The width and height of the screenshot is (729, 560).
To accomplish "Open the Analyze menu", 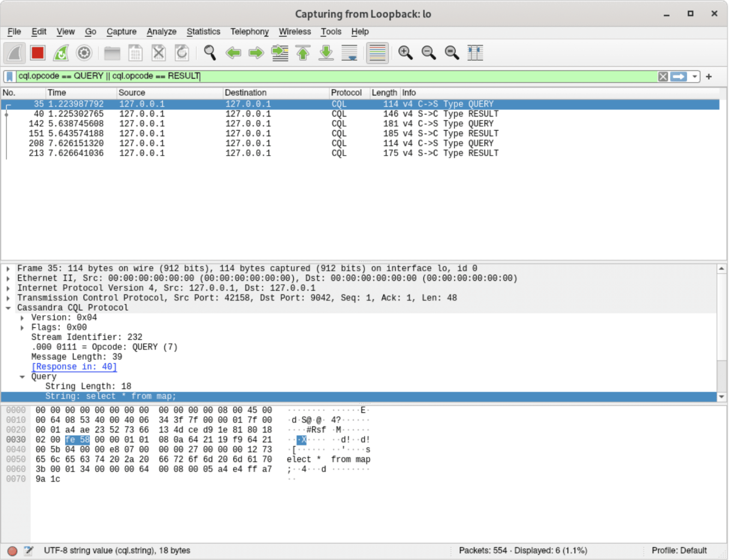I will [x=161, y=32].
